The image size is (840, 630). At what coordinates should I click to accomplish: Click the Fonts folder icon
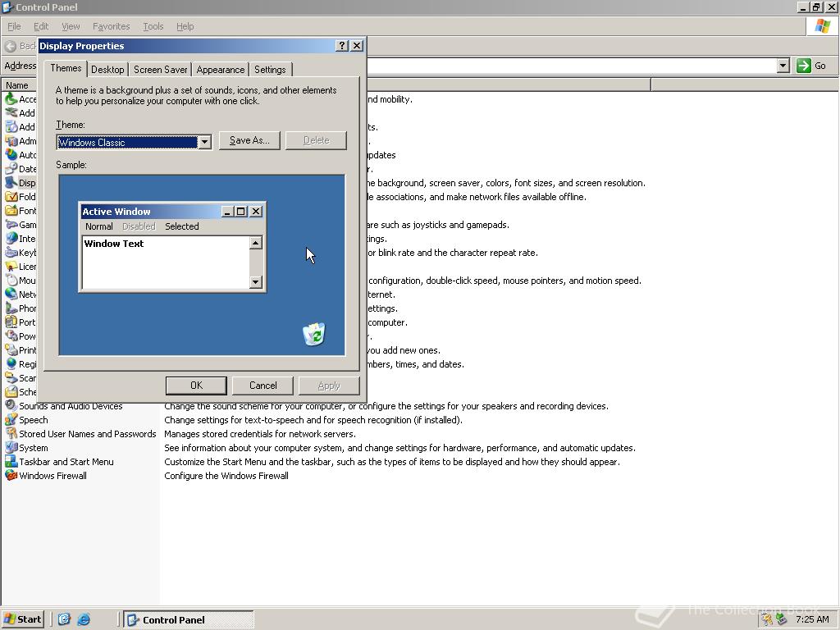[x=11, y=211]
